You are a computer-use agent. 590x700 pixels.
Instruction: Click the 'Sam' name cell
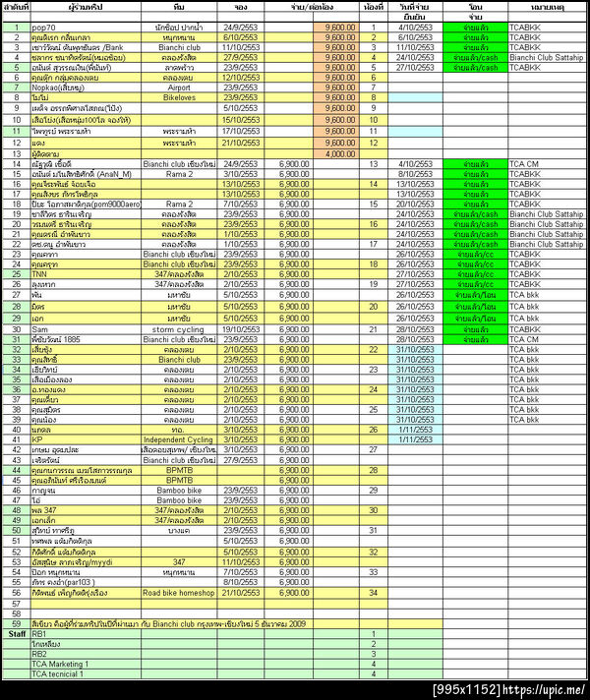[86, 329]
